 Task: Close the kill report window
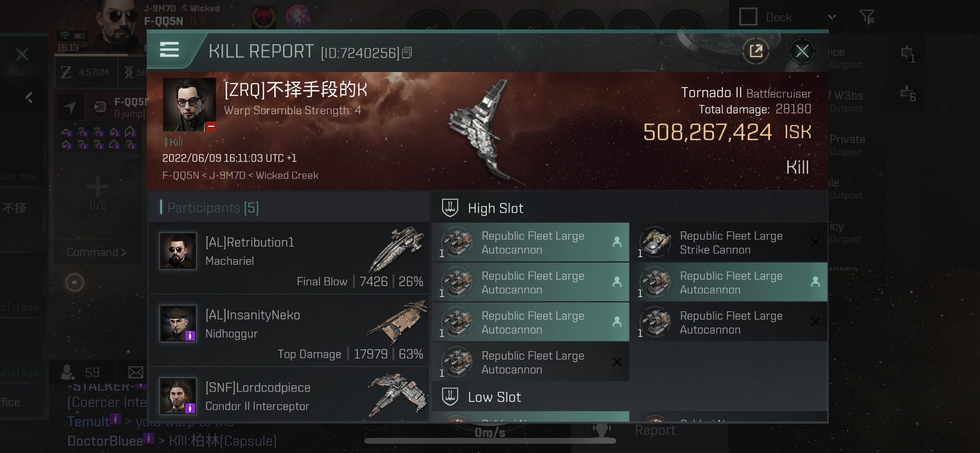[x=802, y=51]
